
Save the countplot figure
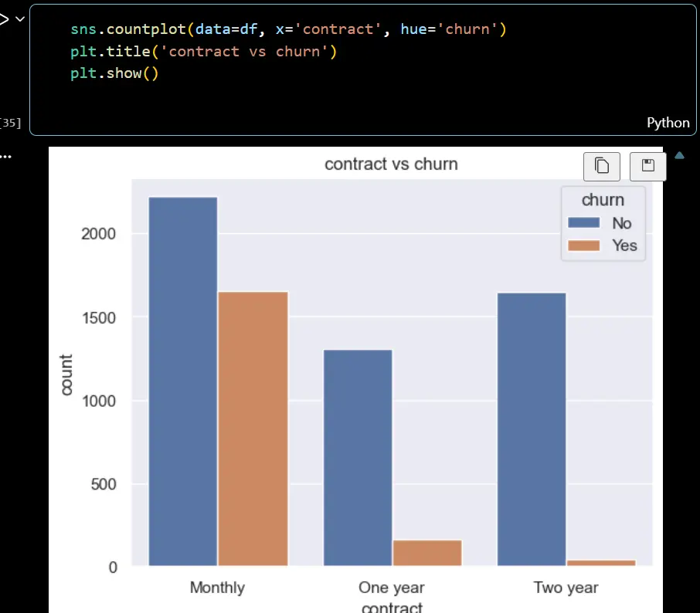click(647, 166)
